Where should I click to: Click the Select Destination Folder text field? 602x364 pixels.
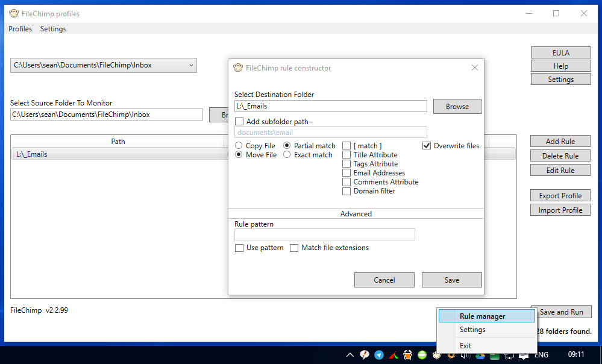tap(331, 106)
